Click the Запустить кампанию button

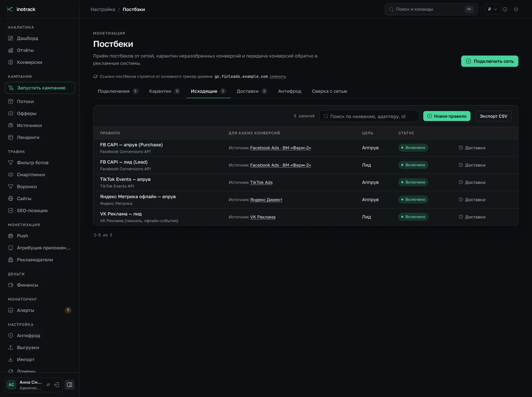pyautogui.click(x=40, y=88)
